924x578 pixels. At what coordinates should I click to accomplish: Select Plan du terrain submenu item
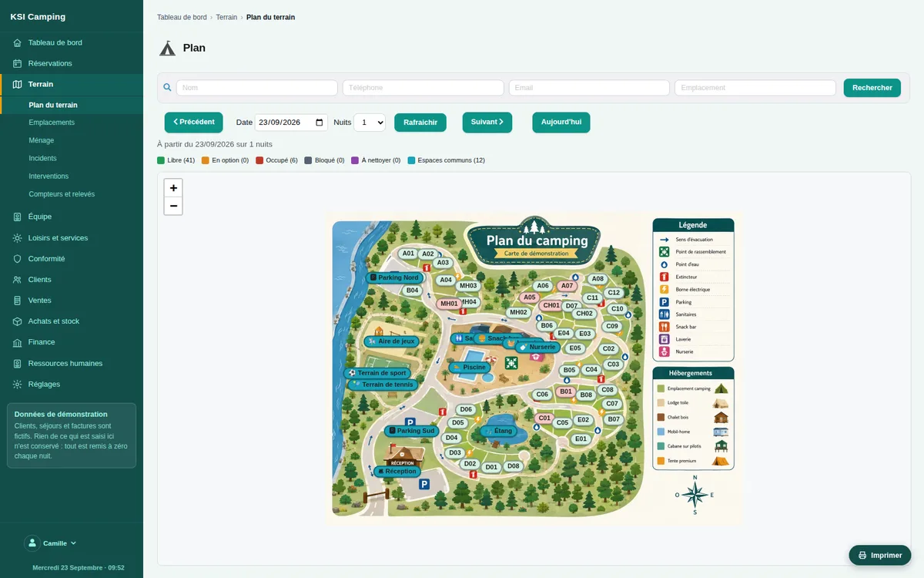[x=53, y=105]
